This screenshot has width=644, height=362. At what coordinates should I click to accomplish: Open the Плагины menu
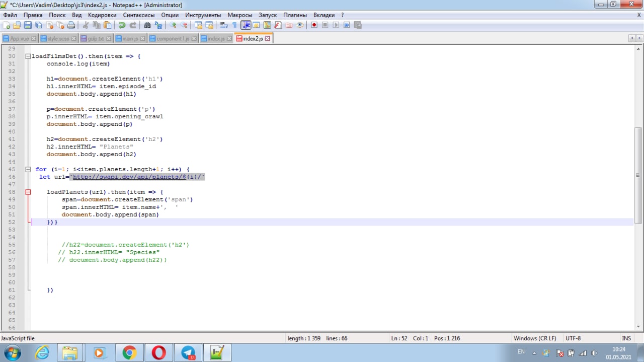[x=295, y=15]
